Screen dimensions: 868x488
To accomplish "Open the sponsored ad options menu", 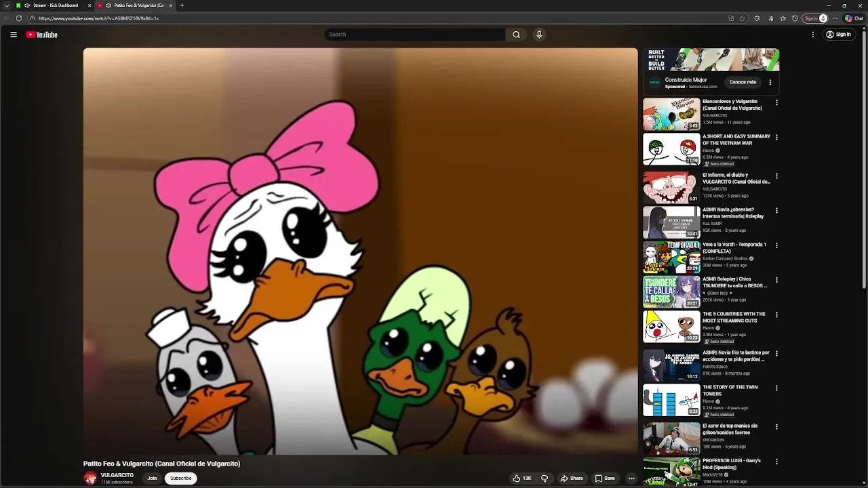I will click(x=770, y=83).
